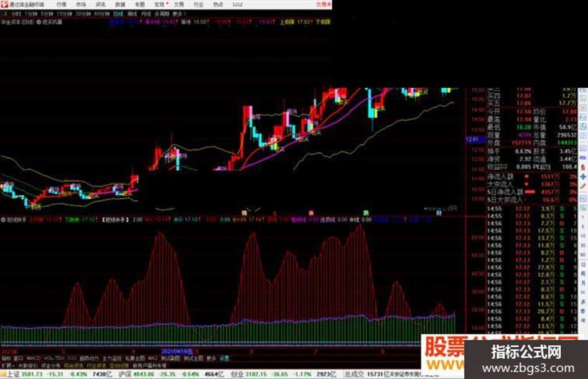Viewport: 588px width, 379px height.
Task: Select the 日线 daily period tab
Action: (118, 14)
